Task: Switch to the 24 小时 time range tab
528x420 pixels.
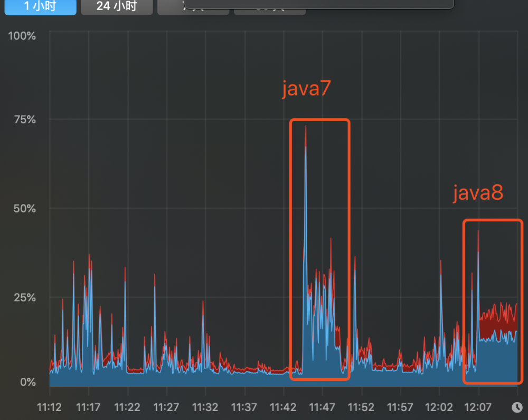Action: tap(116, 7)
